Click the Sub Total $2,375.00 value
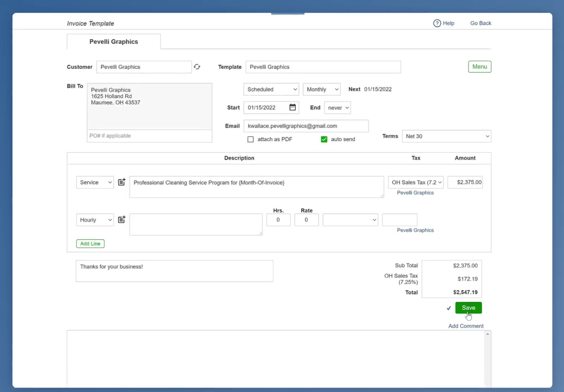The image size is (564, 392). [x=465, y=265]
